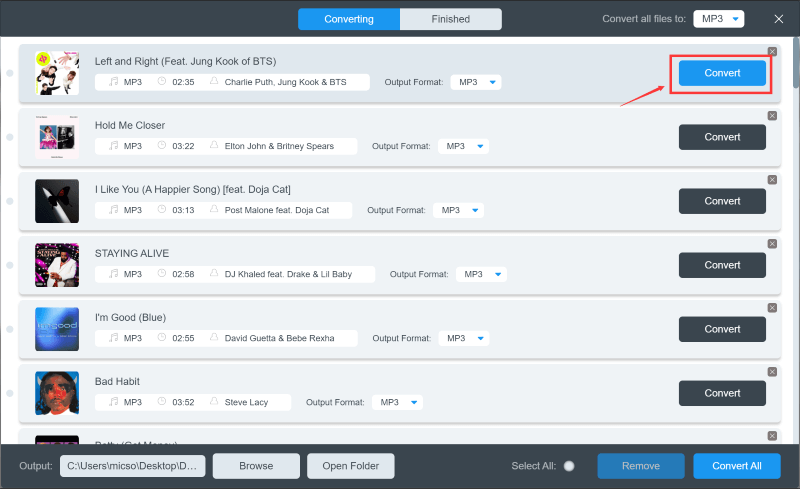800x489 pixels.
Task: Open Output Format dropdown for Bad Habit
Action: point(397,402)
